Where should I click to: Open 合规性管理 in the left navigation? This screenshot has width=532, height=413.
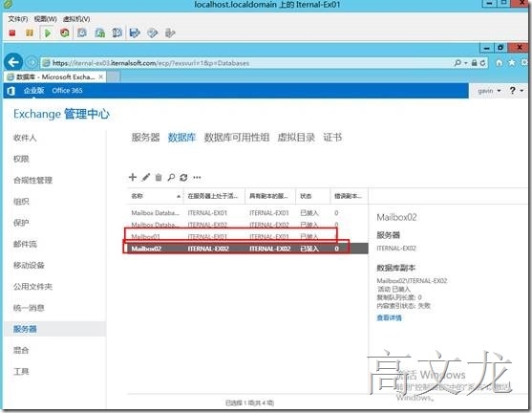click(32, 180)
